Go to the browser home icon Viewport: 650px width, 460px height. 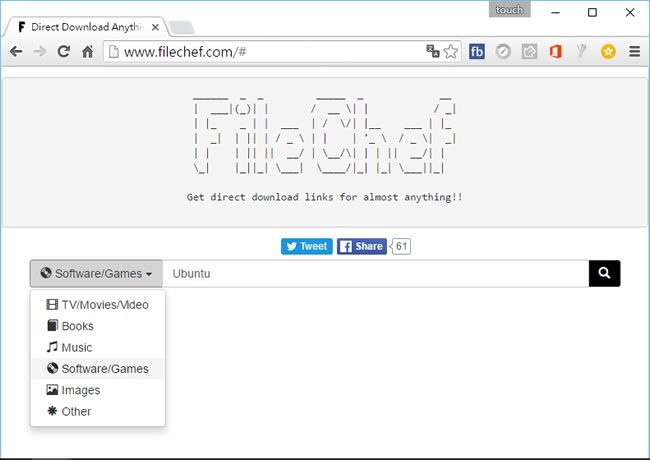click(87, 52)
